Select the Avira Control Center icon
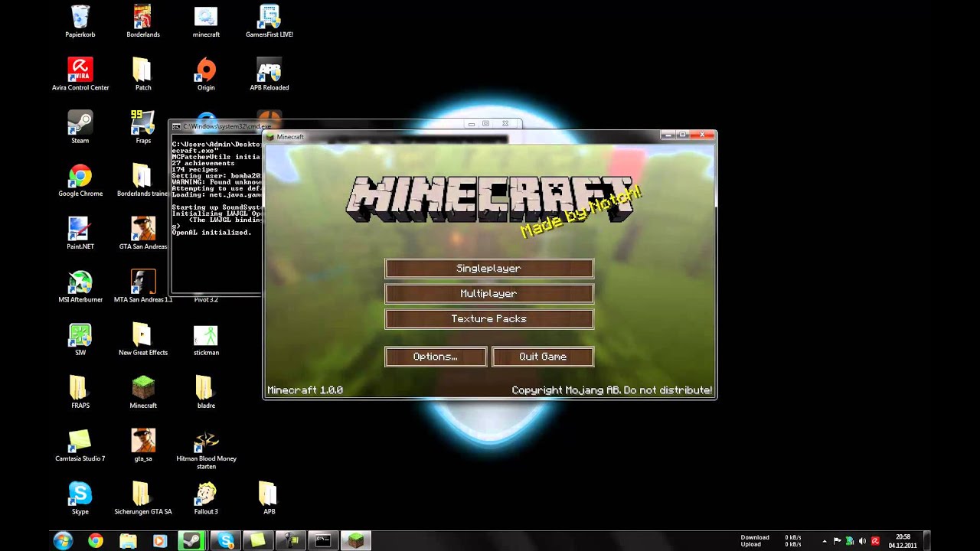 click(80, 74)
